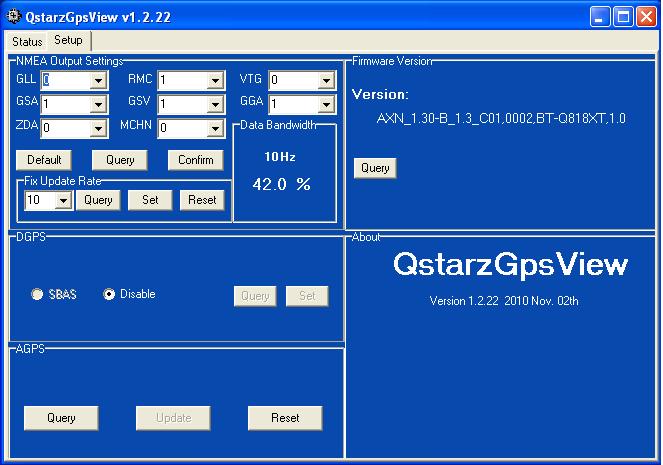Image resolution: width=663 pixels, height=465 pixels.
Task: Click the Version 1.2.22 2010 Nov. 02th text
Action: coord(504,301)
